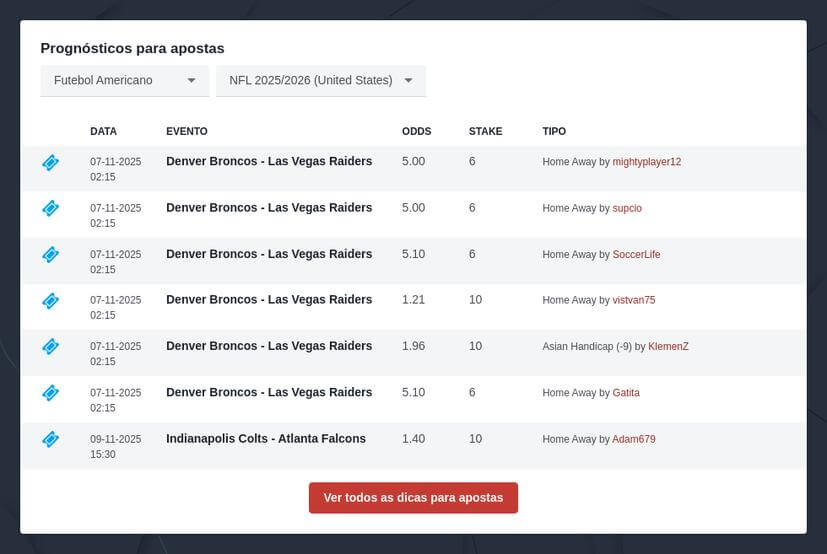Image resolution: width=827 pixels, height=554 pixels.
Task: Click the ticket icon in vistvan75's row
Action: pyautogui.click(x=51, y=301)
